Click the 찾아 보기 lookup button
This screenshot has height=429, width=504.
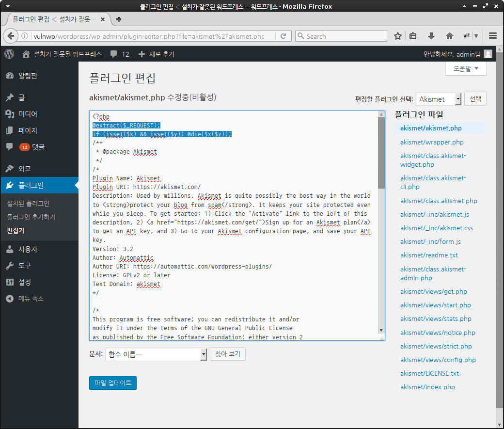pos(228,354)
